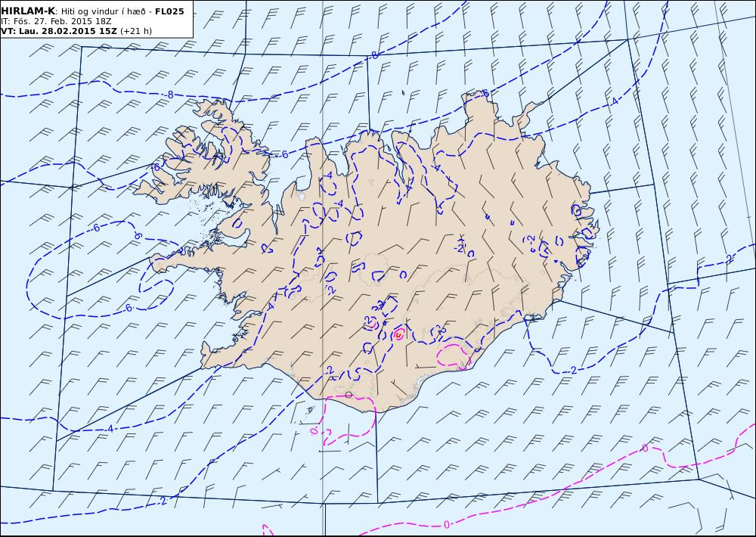
Task: Click the -2 label near the bottom-left ocean
Action: 163,501
